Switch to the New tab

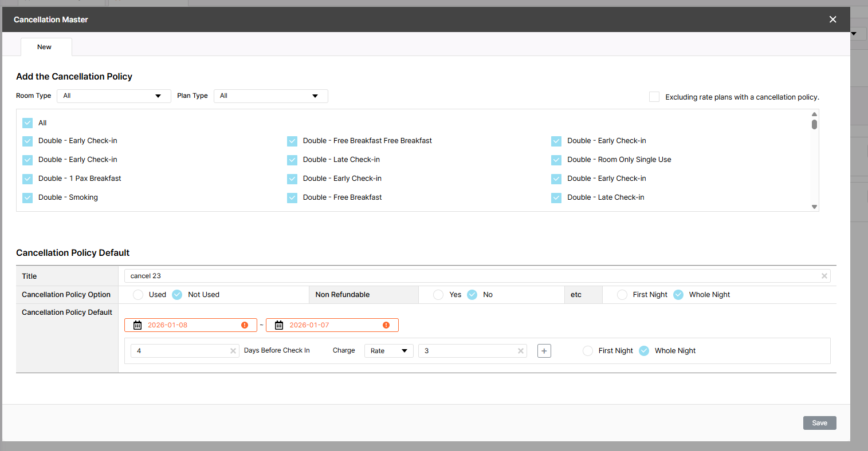pos(45,47)
